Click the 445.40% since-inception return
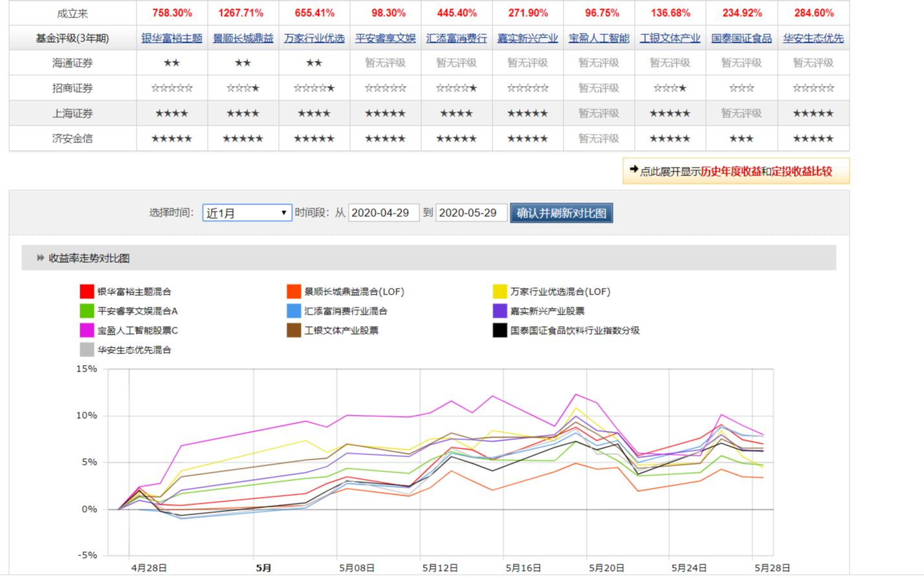This screenshot has width=924, height=578. [x=457, y=13]
